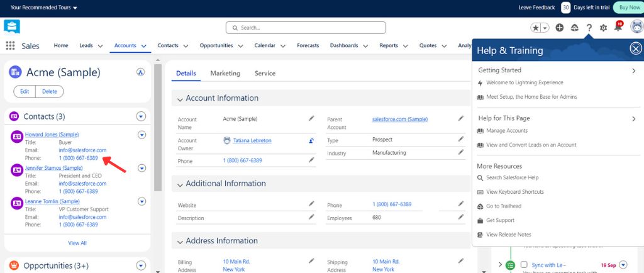644x273 pixels.
Task: Open the user profile avatar
Action: point(636,26)
